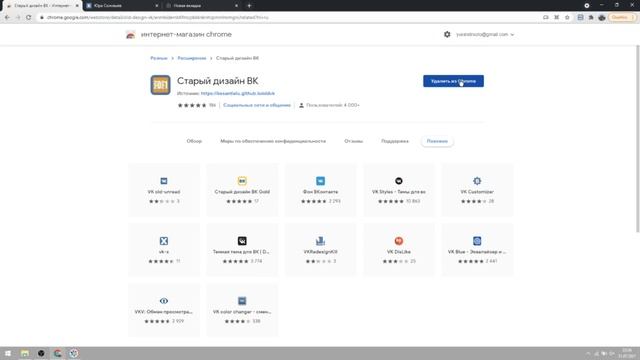Bookmark this page with the star icon
640x360 pixels.
(x=567, y=17)
